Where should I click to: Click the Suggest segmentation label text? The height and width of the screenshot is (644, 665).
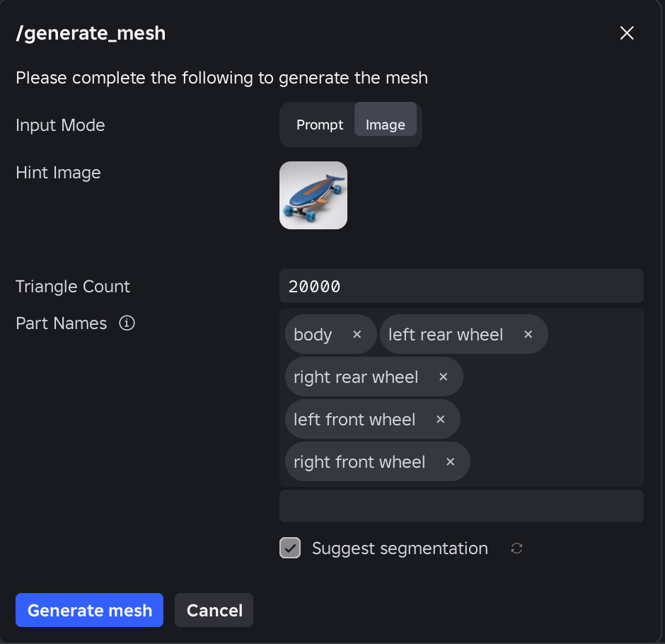pos(400,548)
